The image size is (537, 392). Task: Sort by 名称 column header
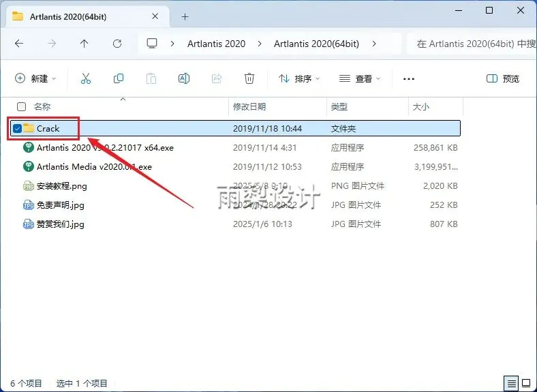point(42,106)
